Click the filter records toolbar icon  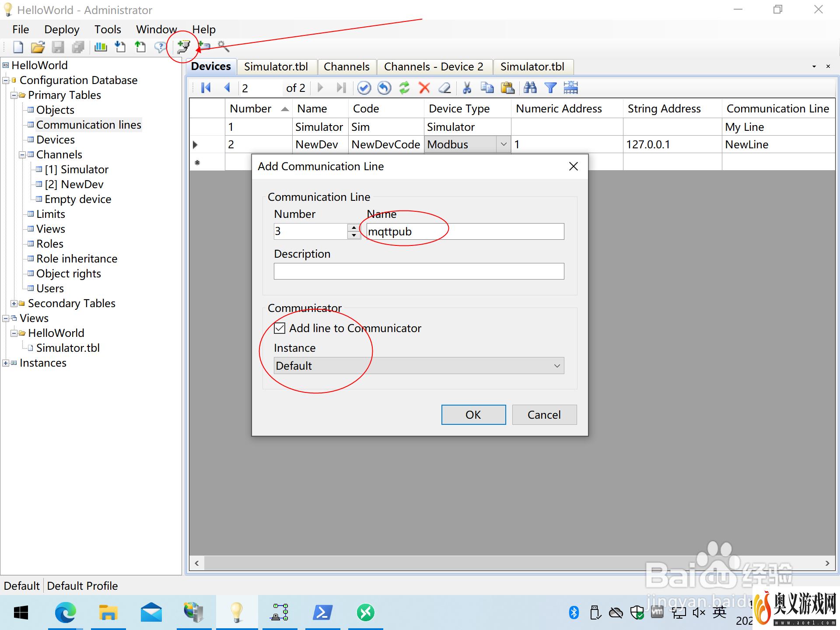click(x=552, y=87)
